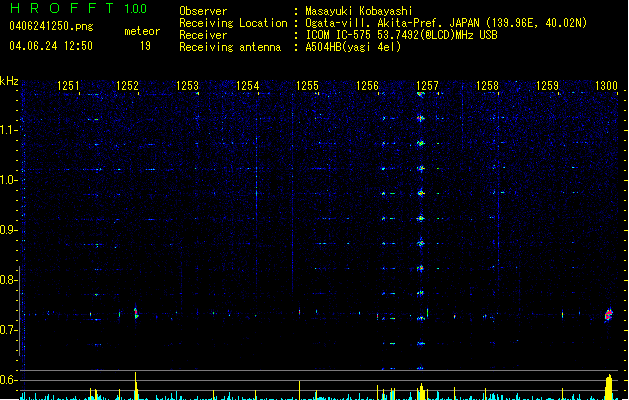Screen dimensions: 629x400
Task: Click the 1.0 frequency axis label
Action: [x=8, y=180]
